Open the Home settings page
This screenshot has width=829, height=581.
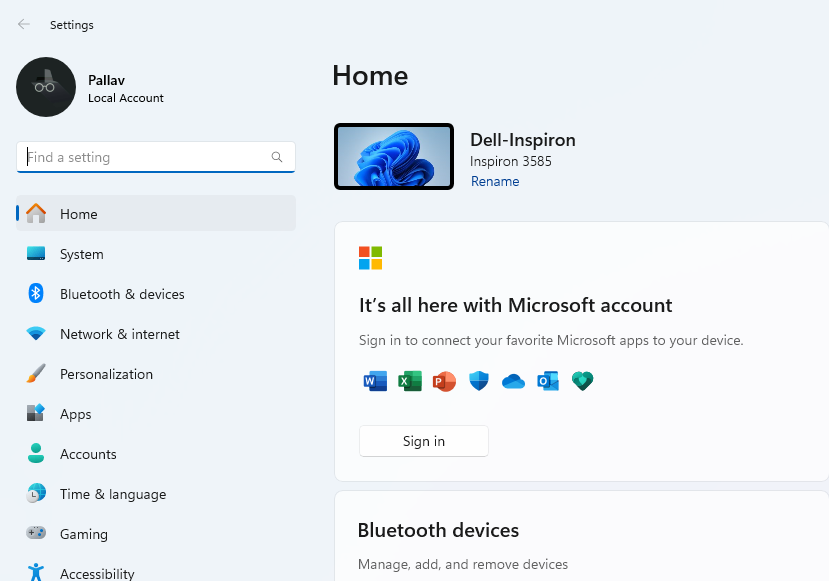pos(156,214)
